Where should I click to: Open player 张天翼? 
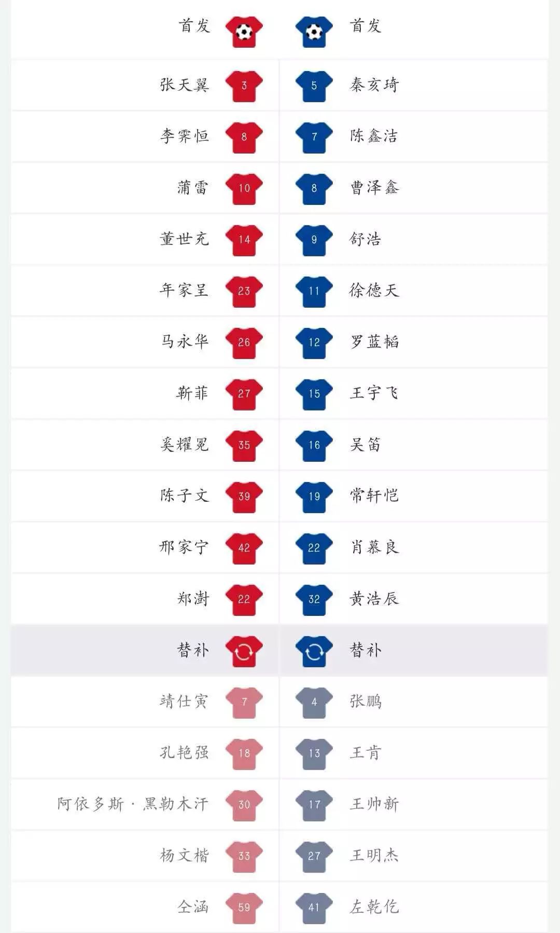(x=185, y=85)
